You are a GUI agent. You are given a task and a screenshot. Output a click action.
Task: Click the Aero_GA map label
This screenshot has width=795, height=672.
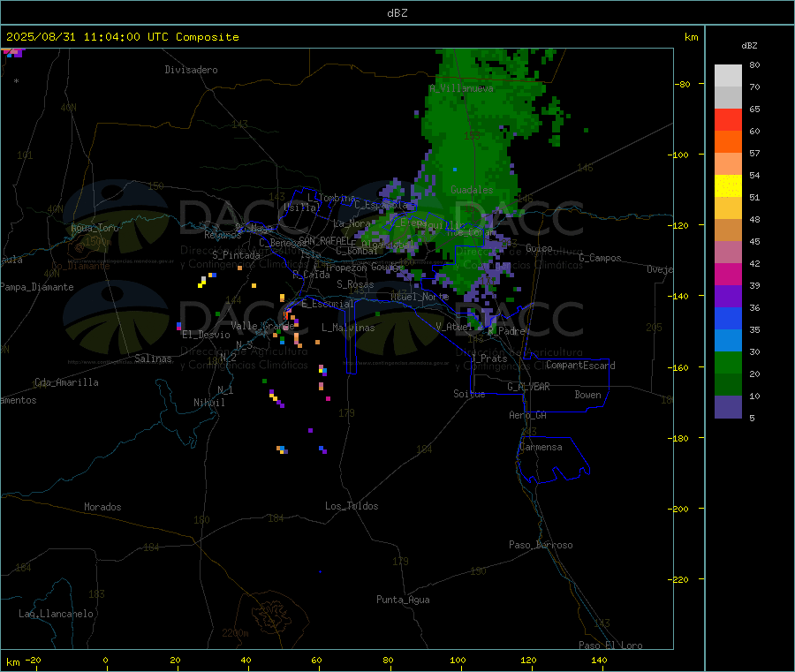point(527,416)
